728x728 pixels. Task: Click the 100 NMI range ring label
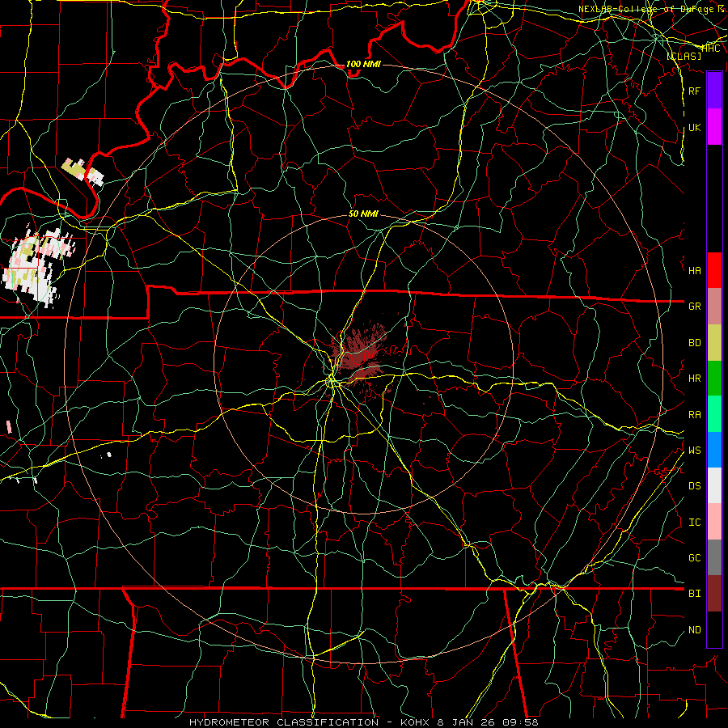coord(363,64)
